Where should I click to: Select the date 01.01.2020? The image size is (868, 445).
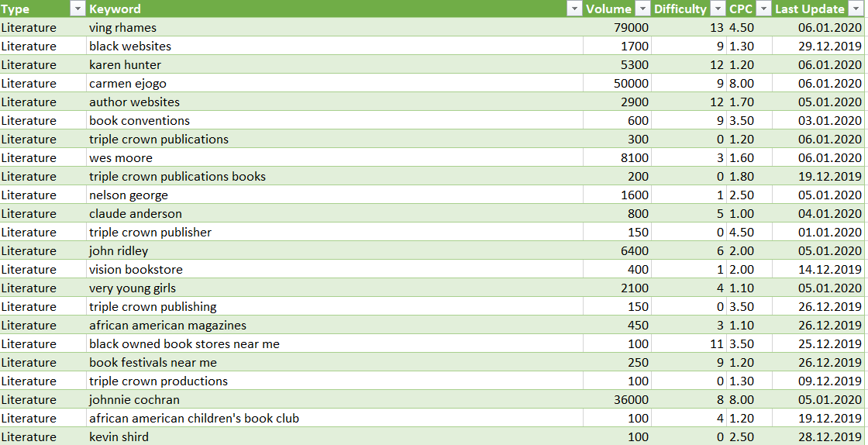(830, 232)
